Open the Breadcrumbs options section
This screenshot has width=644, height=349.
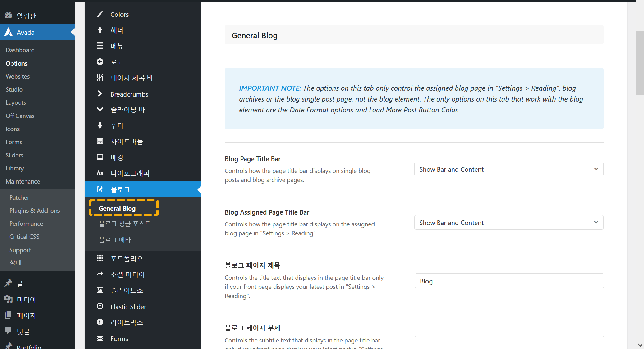(x=129, y=94)
